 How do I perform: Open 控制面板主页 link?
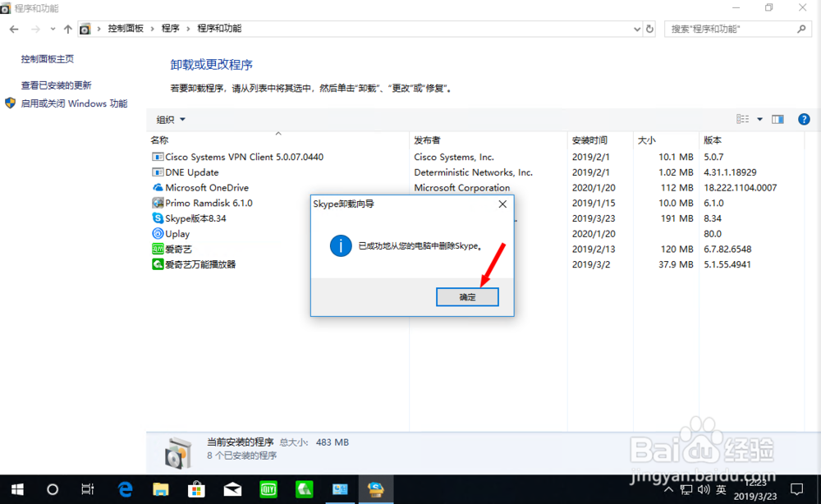click(47, 59)
